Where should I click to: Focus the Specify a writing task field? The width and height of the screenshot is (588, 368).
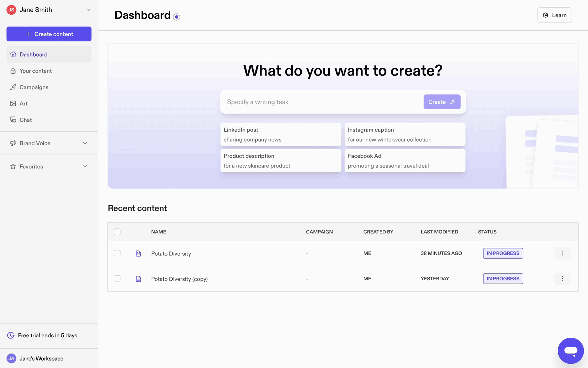point(322,102)
